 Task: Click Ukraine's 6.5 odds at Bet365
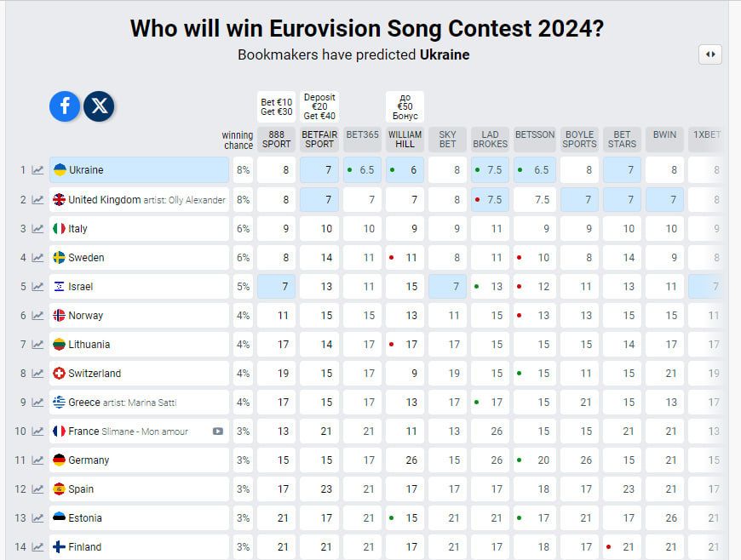(x=362, y=170)
